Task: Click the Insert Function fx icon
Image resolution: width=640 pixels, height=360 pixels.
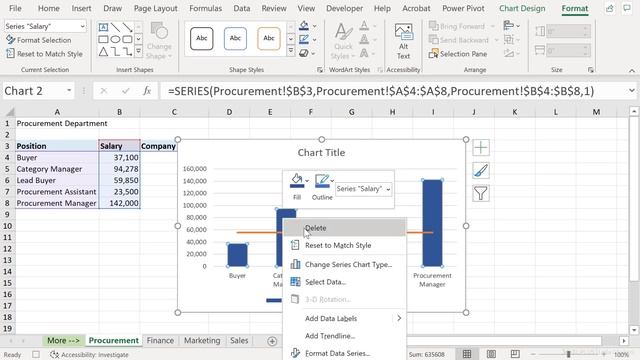Action: coord(147,91)
